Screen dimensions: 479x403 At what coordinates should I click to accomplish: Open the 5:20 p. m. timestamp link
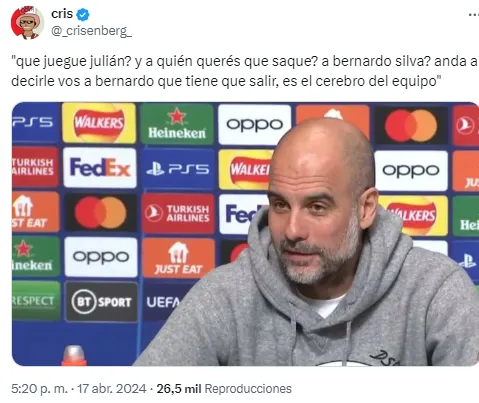(x=39, y=389)
